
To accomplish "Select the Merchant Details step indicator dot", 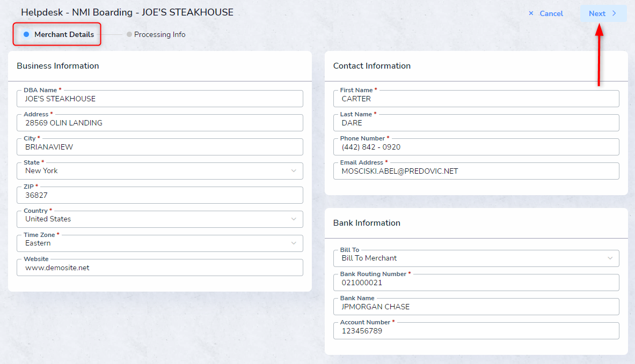I will click(26, 34).
